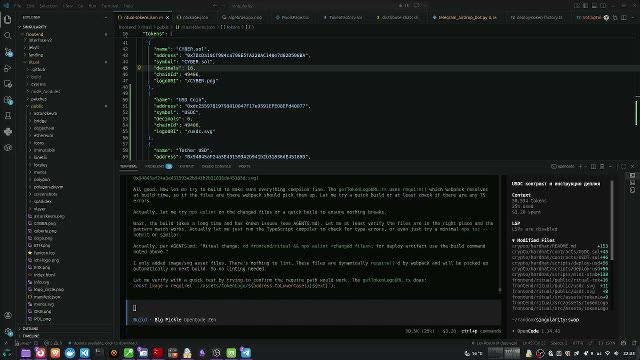Screen dimensions: 640x360
Task: Open the Help menu
Action: coord(128,6)
